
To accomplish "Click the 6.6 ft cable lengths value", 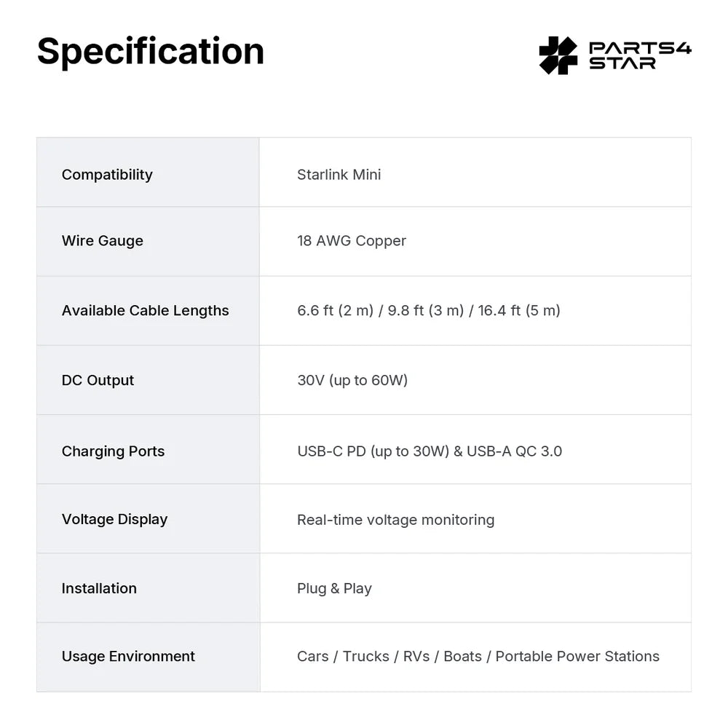I will point(429,310).
